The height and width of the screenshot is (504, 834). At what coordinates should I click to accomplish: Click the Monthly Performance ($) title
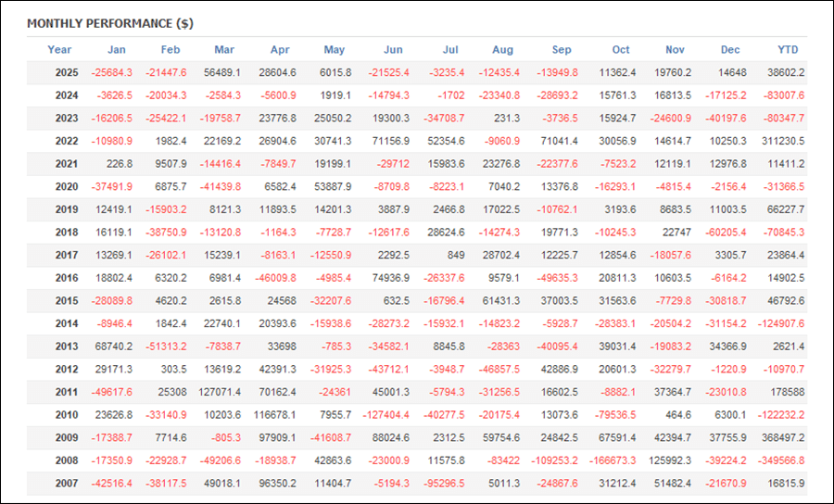(x=110, y=22)
